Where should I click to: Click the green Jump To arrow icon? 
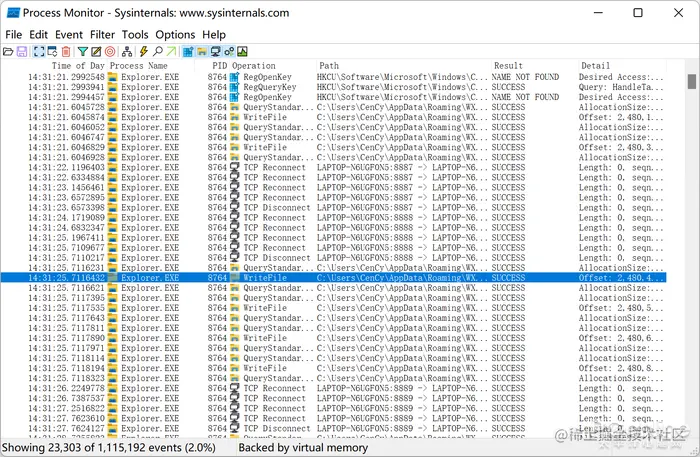pyautogui.click(x=171, y=52)
